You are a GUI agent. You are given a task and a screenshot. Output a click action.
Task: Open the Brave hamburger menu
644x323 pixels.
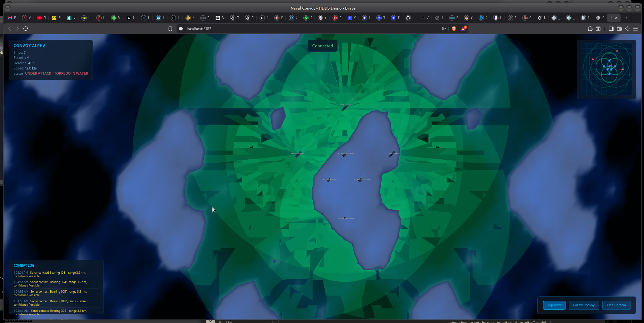(x=636, y=29)
